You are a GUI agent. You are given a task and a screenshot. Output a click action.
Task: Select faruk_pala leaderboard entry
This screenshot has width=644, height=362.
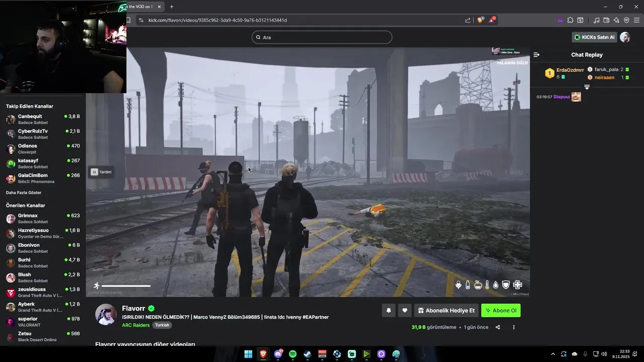tap(608, 69)
